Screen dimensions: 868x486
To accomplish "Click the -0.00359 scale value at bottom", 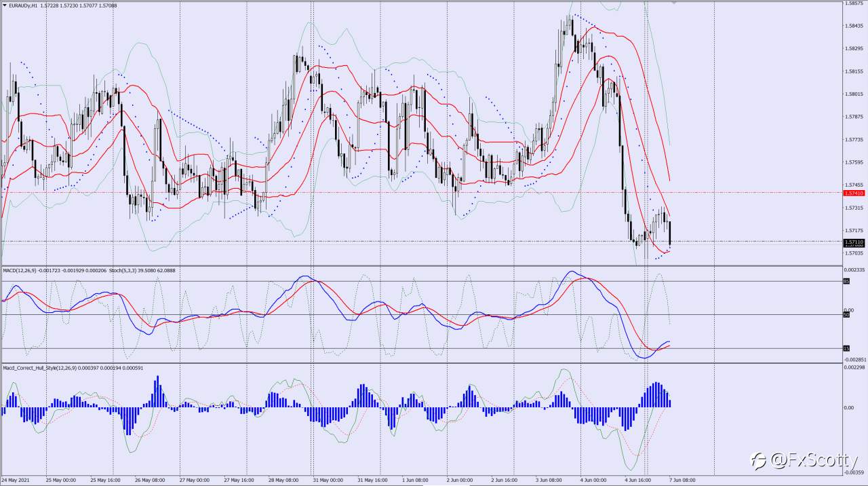I will (x=854, y=472).
